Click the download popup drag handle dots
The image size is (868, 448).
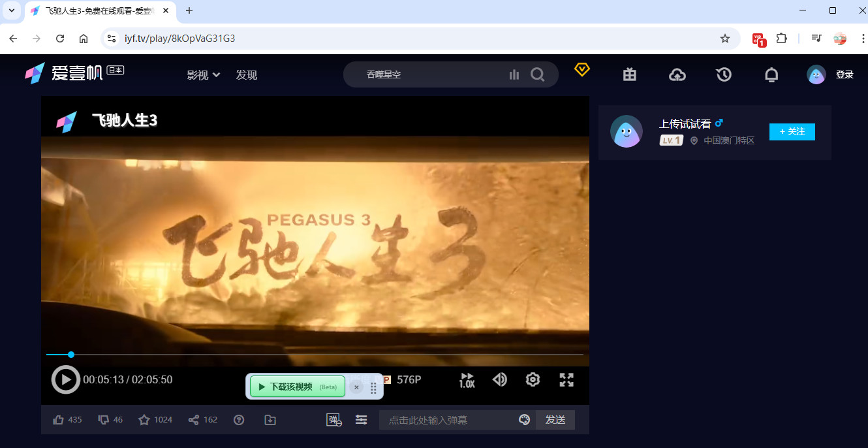[373, 388]
